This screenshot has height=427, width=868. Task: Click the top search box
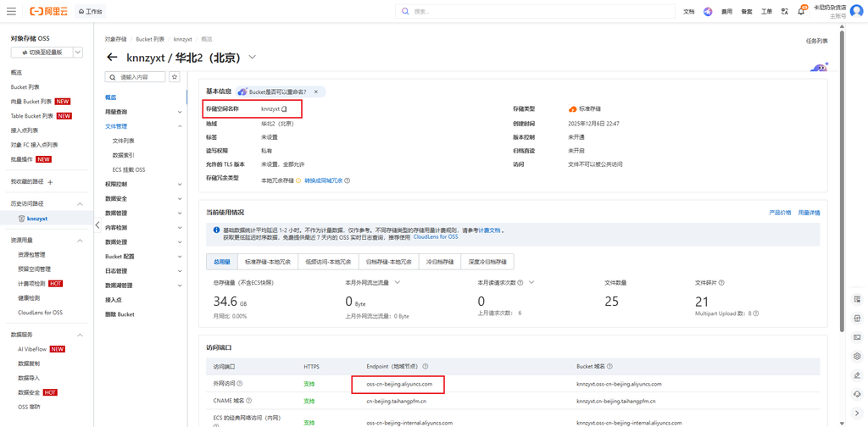[535, 11]
